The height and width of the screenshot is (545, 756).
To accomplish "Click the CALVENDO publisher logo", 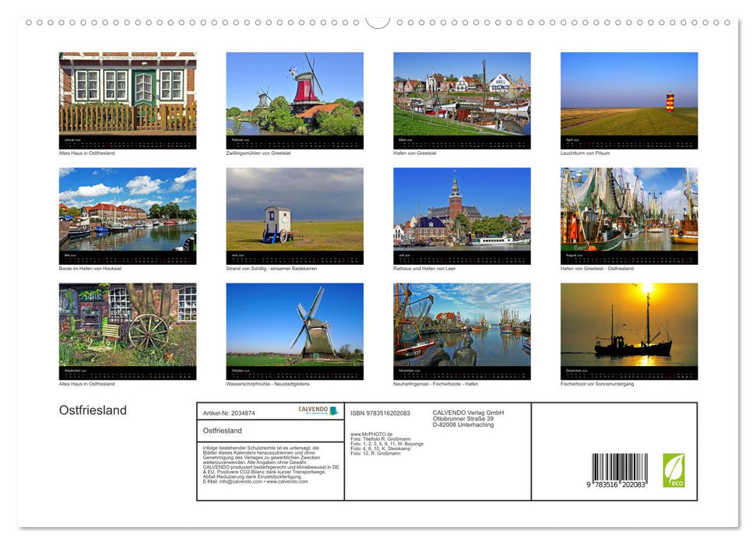I will click(317, 410).
